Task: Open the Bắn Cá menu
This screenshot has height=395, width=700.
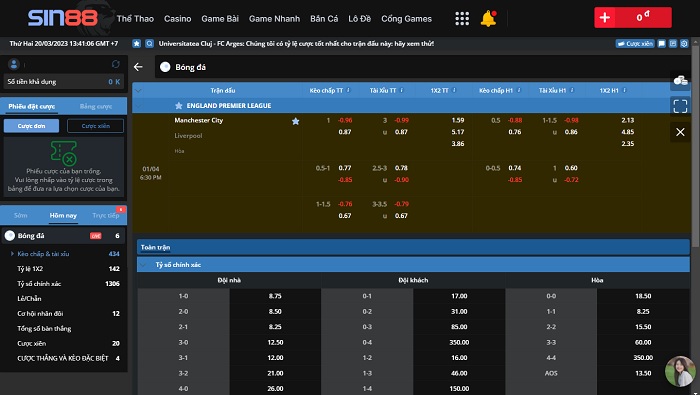Action: 324,19
